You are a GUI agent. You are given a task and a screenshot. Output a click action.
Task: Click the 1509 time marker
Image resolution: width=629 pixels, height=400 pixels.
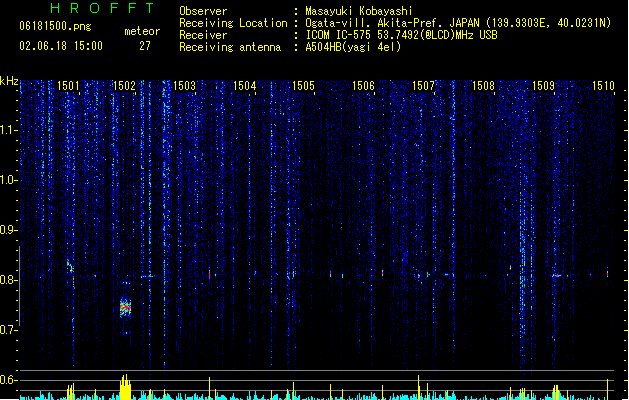click(x=543, y=86)
